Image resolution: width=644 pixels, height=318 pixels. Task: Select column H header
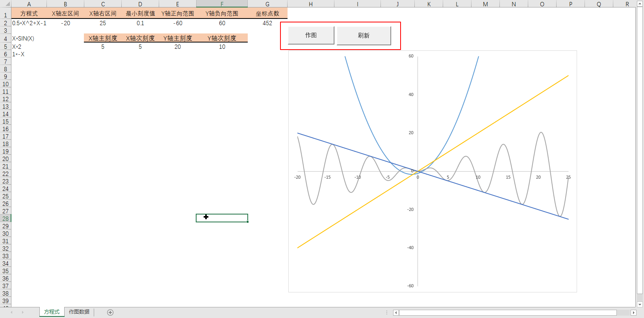311,4
